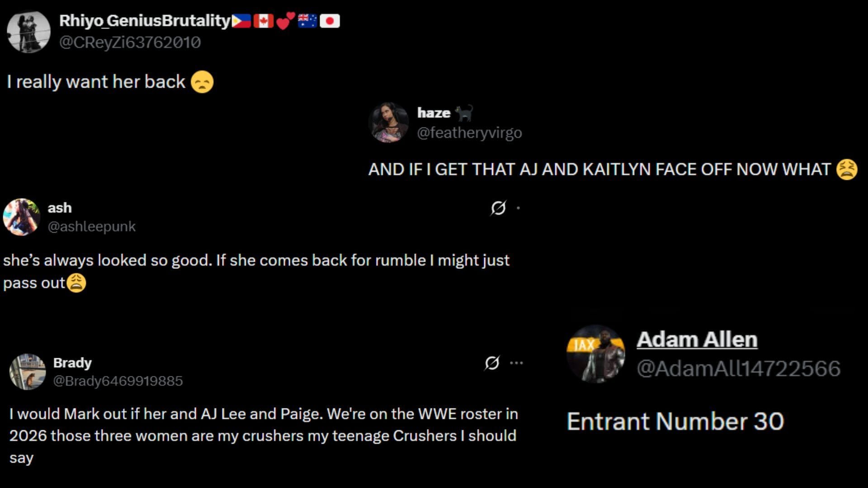Open the three-dot more menu on Brady's tweet

517,361
